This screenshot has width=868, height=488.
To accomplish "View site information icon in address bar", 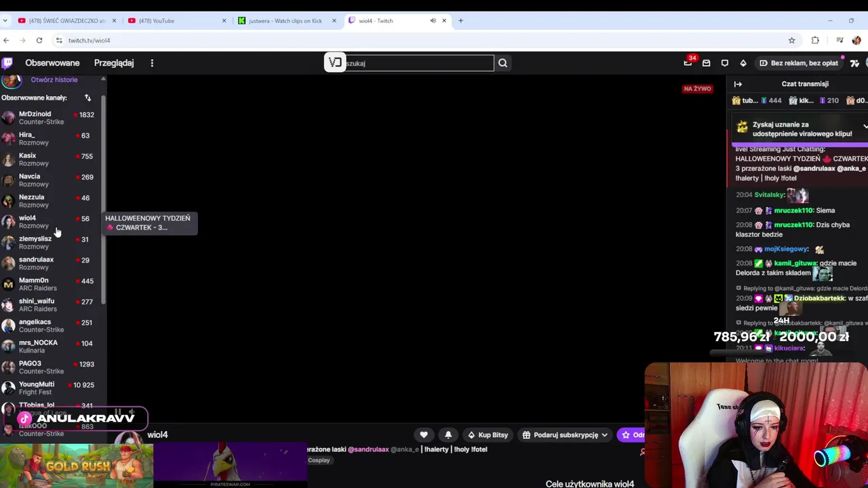I will 59,40.
